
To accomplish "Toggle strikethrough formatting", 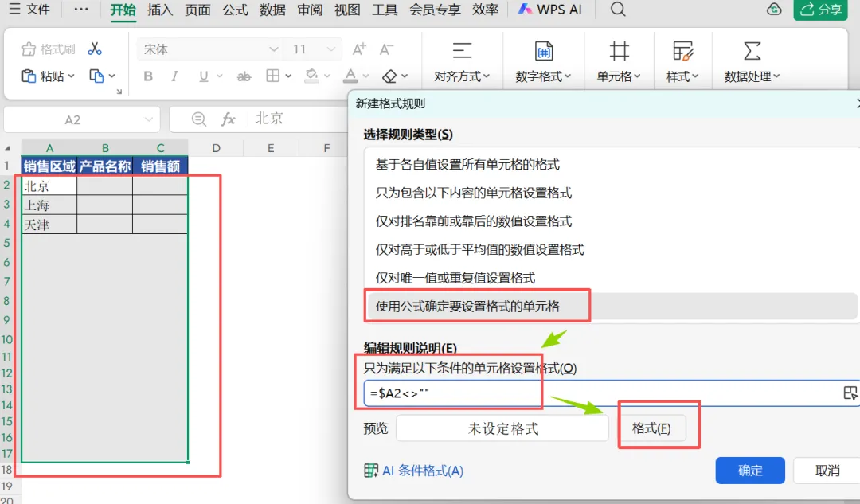I will 244,76.
